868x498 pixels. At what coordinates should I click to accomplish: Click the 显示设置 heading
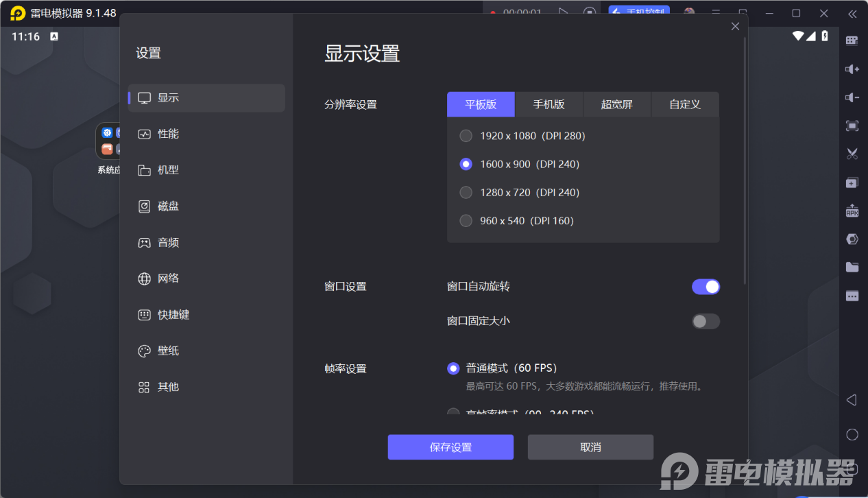362,54
